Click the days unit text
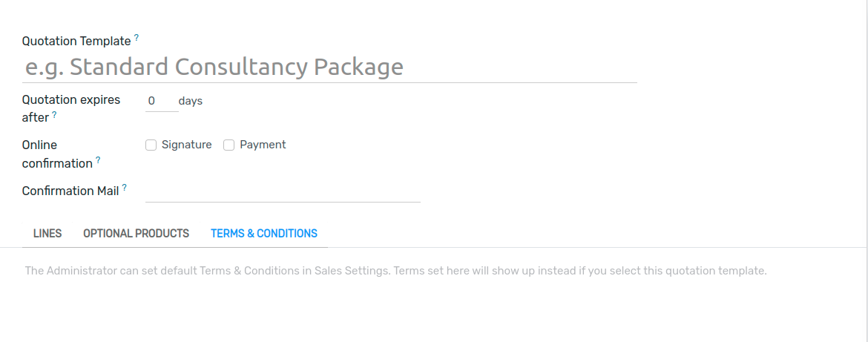The image size is (868, 342). (191, 101)
